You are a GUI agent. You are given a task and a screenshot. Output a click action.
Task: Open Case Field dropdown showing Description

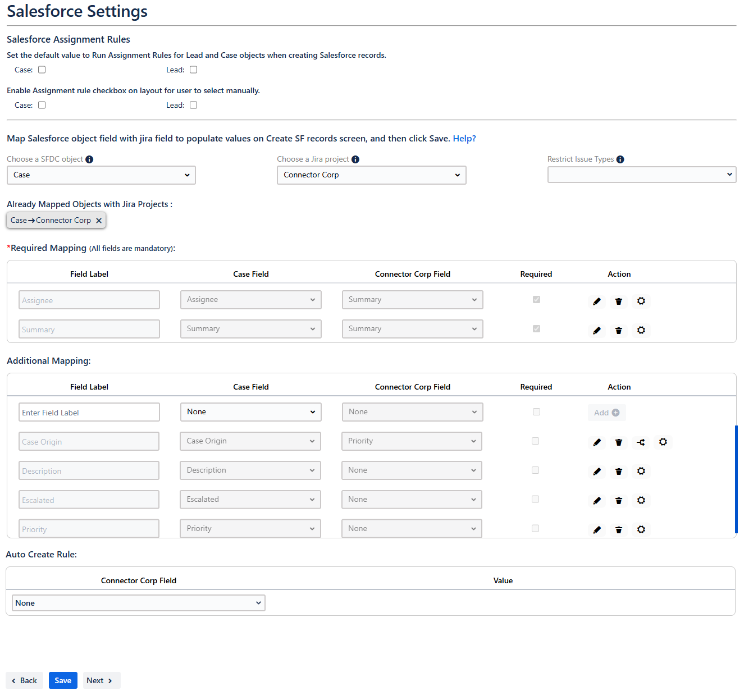click(x=250, y=470)
